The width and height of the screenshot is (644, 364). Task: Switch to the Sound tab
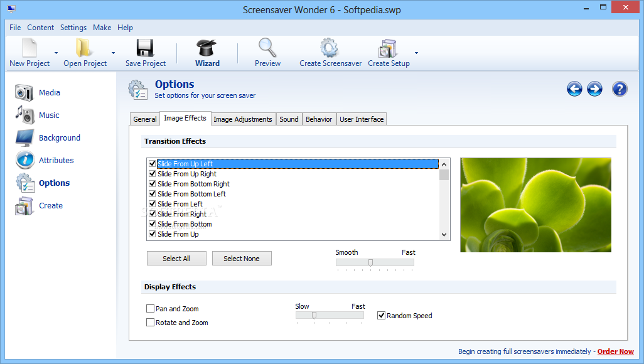289,119
